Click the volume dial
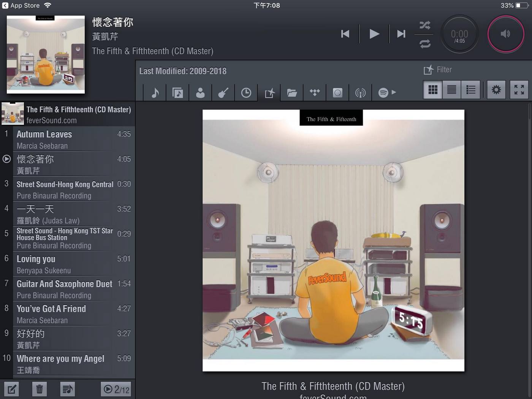This screenshot has height=399, width=532. [x=506, y=34]
